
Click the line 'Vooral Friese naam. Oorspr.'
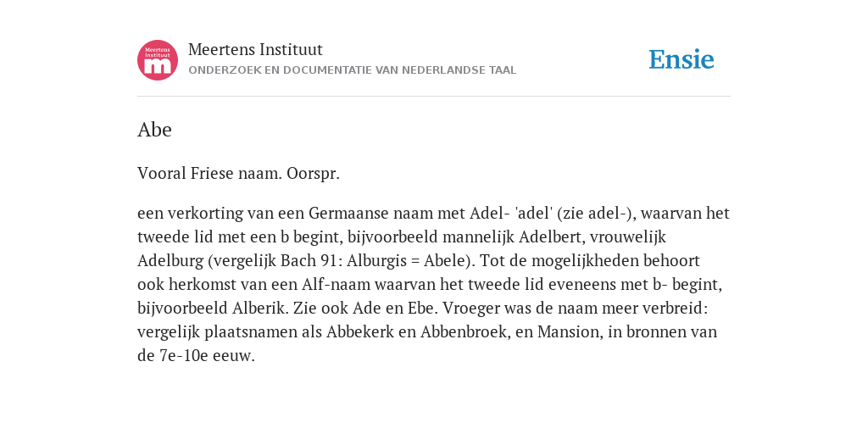pyautogui.click(x=238, y=174)
